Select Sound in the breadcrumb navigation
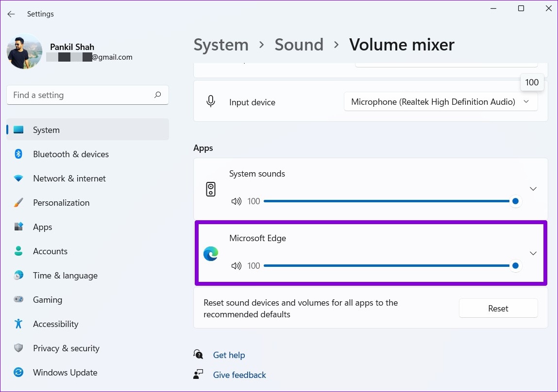The width and height of the screenshot is (558, 392). (x=299, y=44)
